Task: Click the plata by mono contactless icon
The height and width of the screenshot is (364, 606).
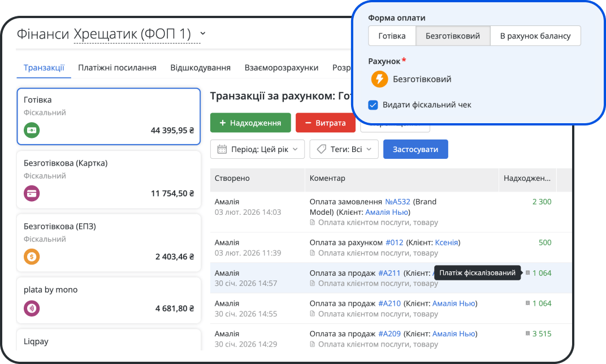Action: [x=32, y=309]
